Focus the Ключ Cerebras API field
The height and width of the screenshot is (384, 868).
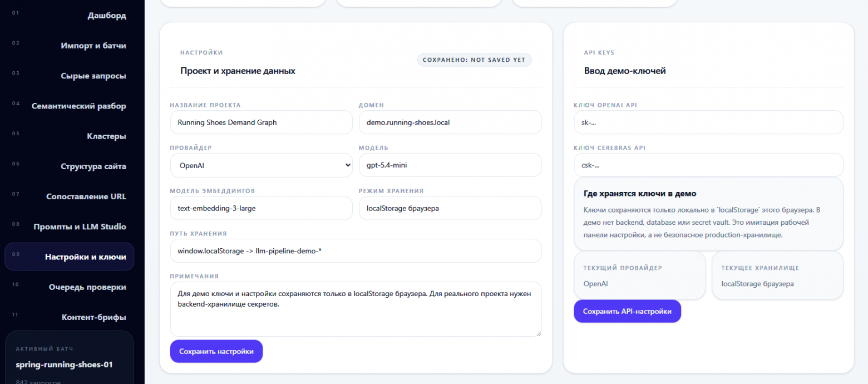[x=708, y=165]
